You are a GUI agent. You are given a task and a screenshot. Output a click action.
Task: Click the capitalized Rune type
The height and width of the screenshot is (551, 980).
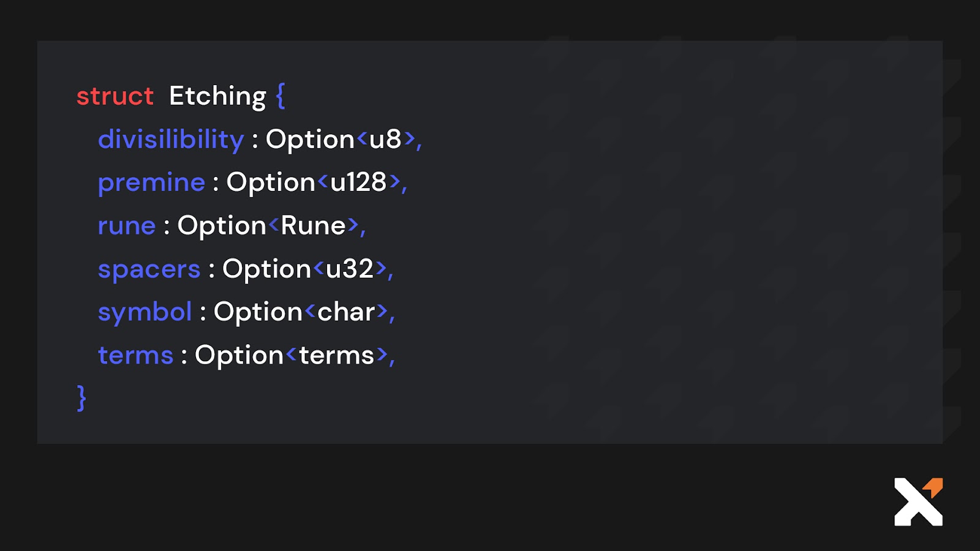pos(313,226)
